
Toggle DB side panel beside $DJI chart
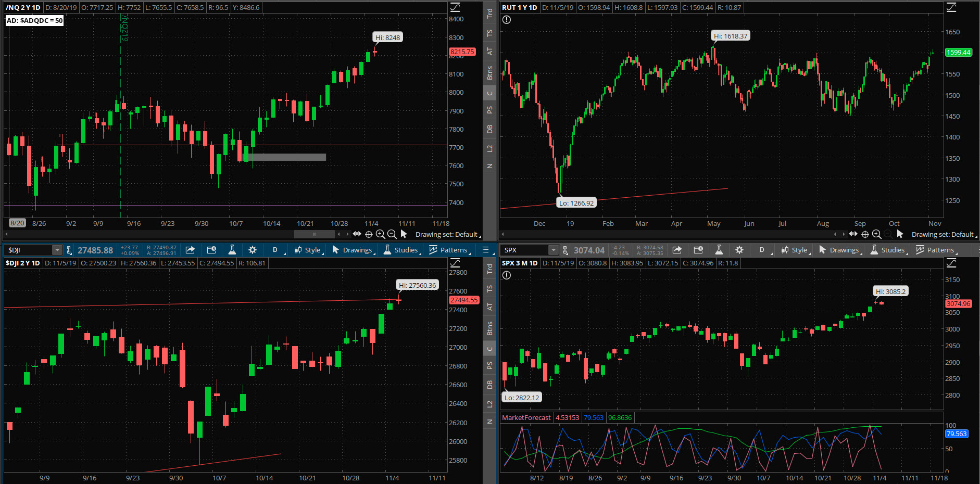click(x=489, y=385)
